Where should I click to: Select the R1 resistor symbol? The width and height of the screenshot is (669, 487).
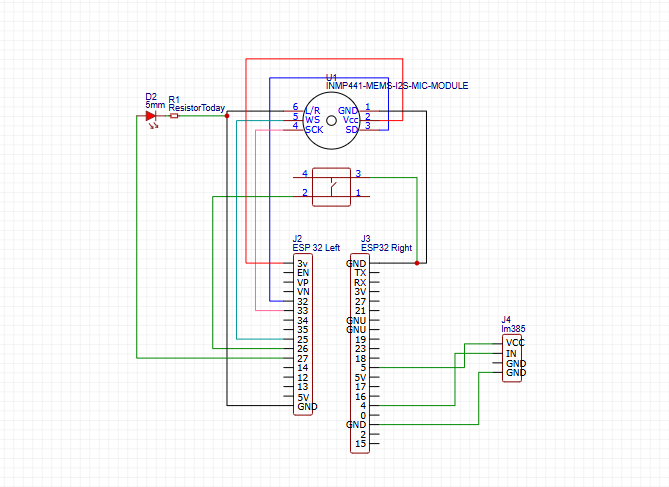[x=174, y=116]
